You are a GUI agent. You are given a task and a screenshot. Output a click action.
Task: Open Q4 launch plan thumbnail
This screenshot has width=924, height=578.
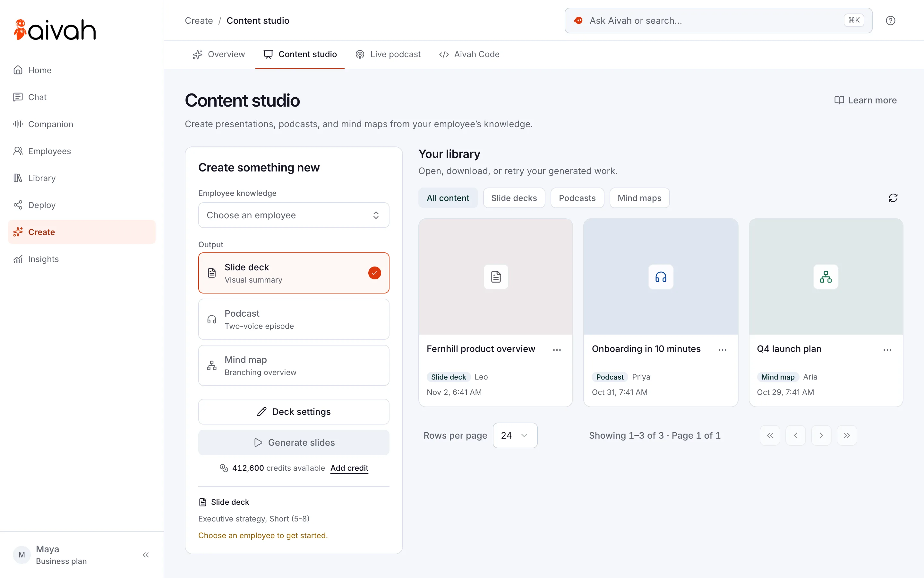[826, 277]
